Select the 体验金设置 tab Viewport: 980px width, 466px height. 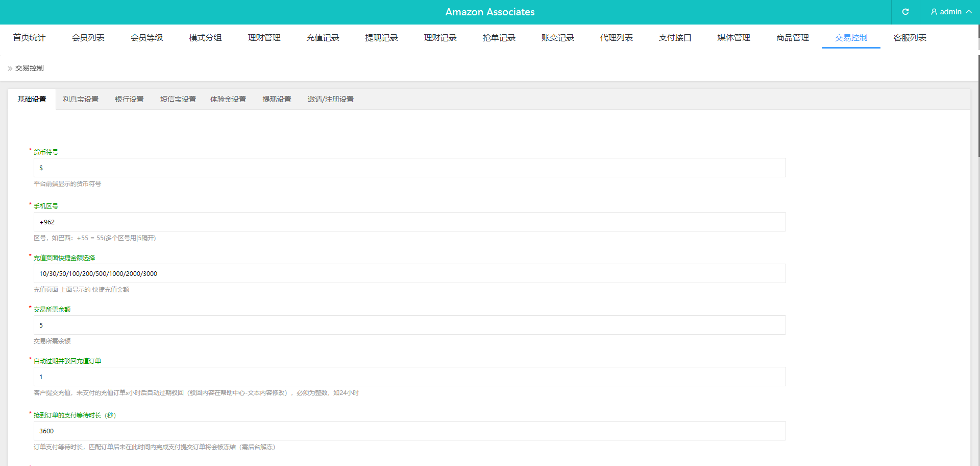coord(228,99)
